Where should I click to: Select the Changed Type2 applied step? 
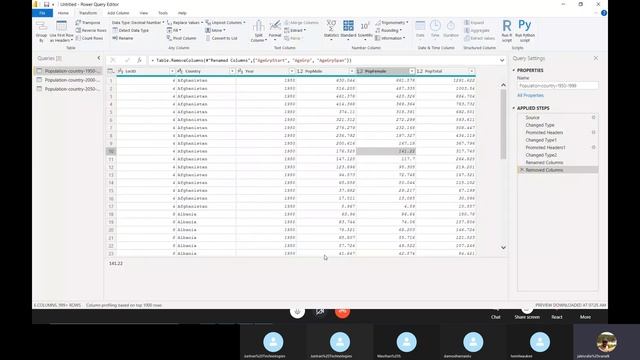[x=558, y=155]
